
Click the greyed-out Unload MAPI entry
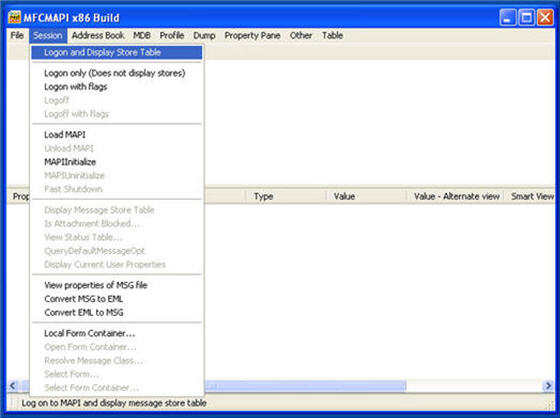click(117, 148)
